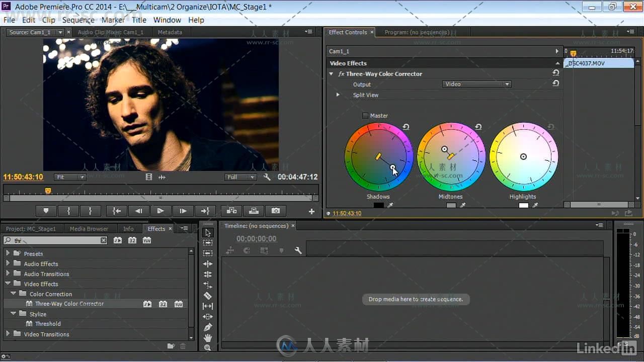Choose the Ripple Edit tool
The image size is (644, 362).
(x=208, y=264)
